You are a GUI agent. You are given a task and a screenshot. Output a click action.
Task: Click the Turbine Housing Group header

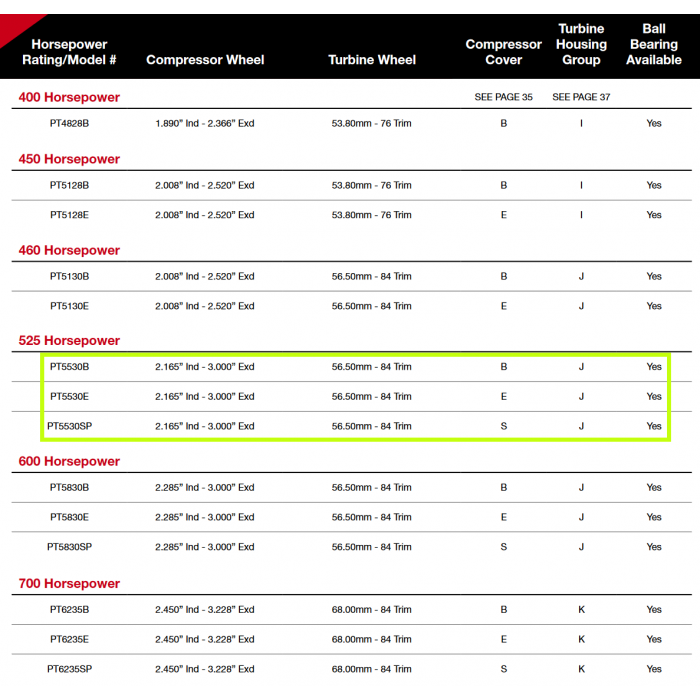pos(581,44)
